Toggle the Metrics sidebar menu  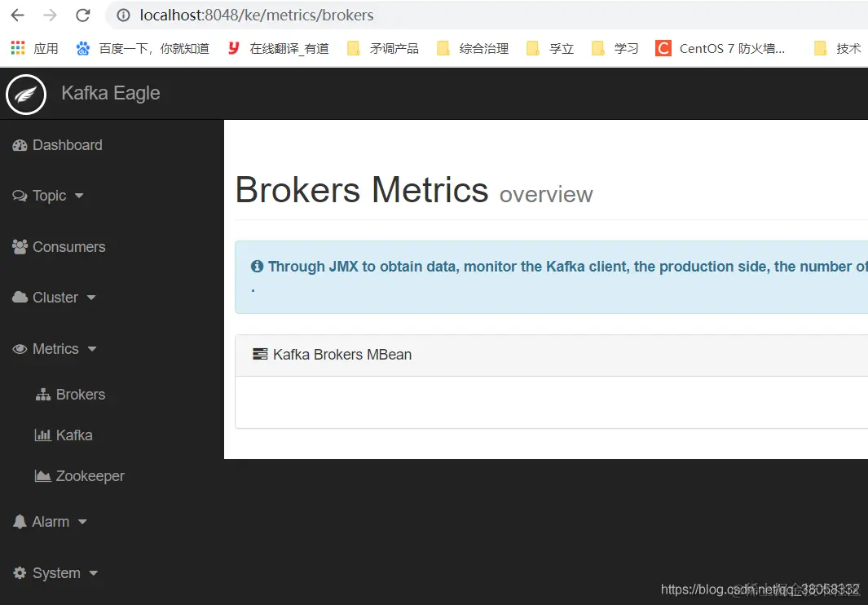coord(55,348)
